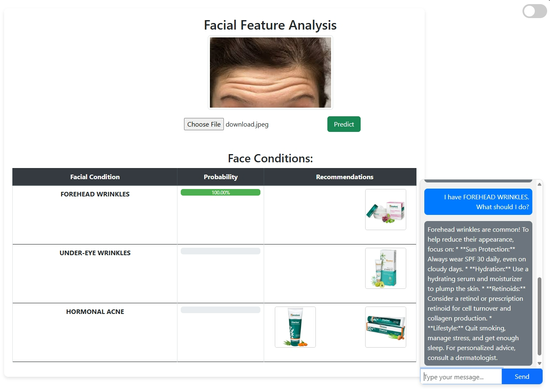The width and height of the screenshot is (550, 392).
Task: Click the uploaded forehead photo preview
Action: point(270,73)
